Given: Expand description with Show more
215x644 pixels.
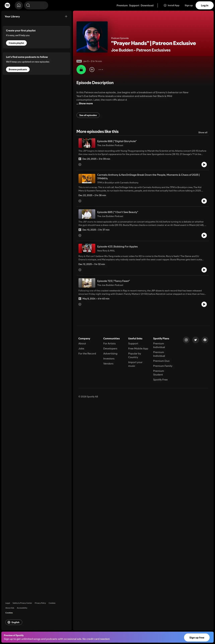Looking at the screenshot, I should click(x=85, y=103).
